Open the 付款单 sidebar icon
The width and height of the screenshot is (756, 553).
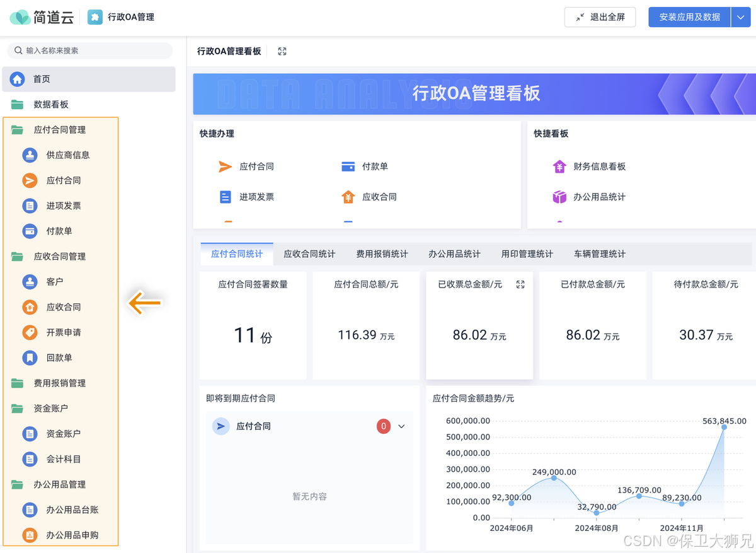pos(30,231)
